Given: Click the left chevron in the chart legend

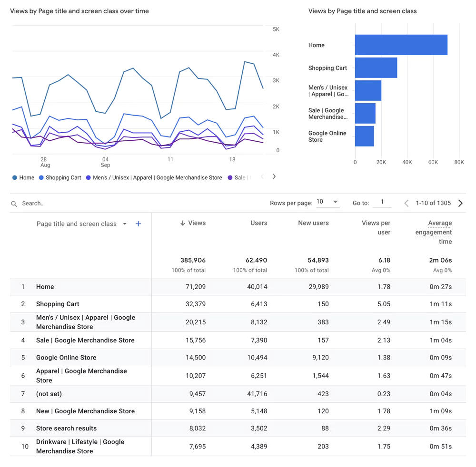Looking at the screenshot, I should coord(262,176).
